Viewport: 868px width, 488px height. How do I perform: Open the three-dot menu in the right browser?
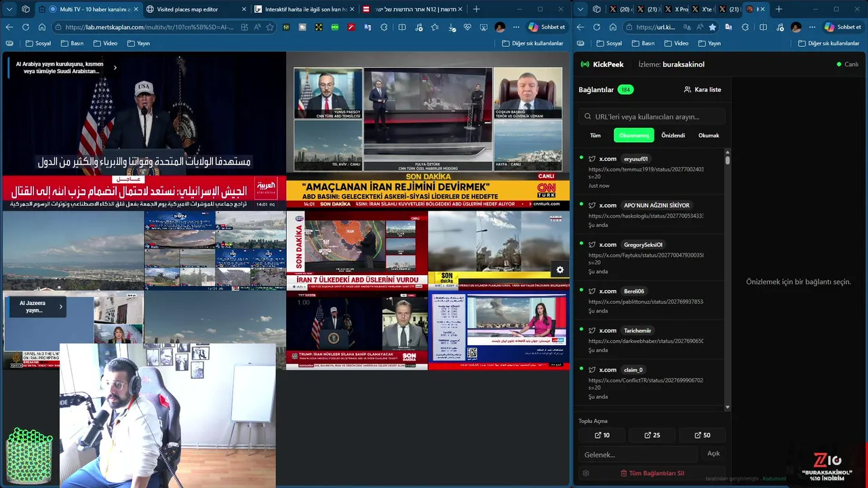[x=812, y=27]
